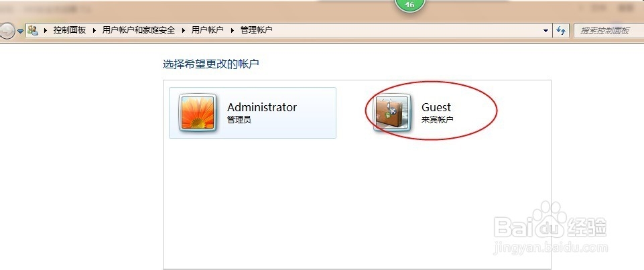Click the Administrator sunflower account picture

pos(198,113)
